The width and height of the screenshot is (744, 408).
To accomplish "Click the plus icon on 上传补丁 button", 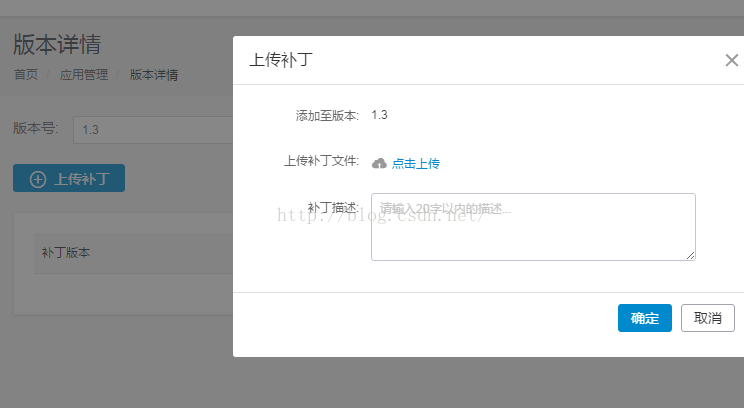I will 38,179.
